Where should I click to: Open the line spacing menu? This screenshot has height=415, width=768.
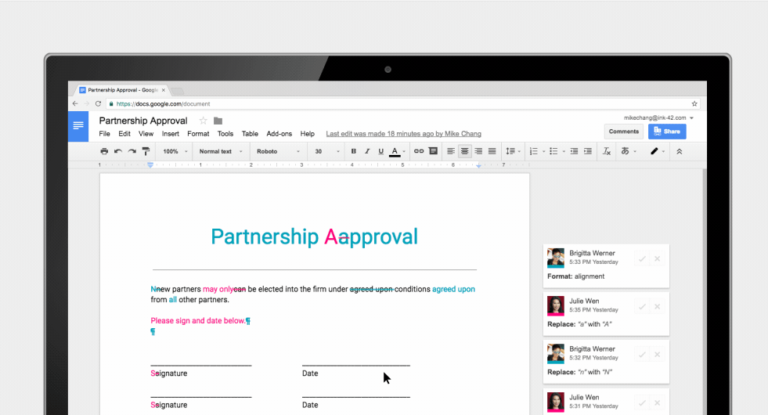513,151
